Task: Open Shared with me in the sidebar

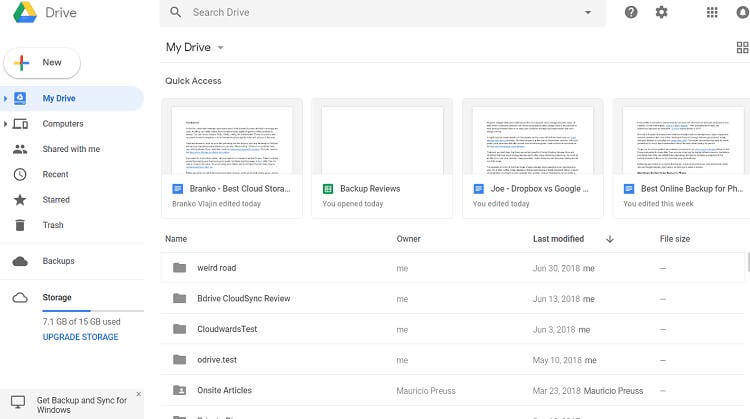Action: [x=72, y=149]
